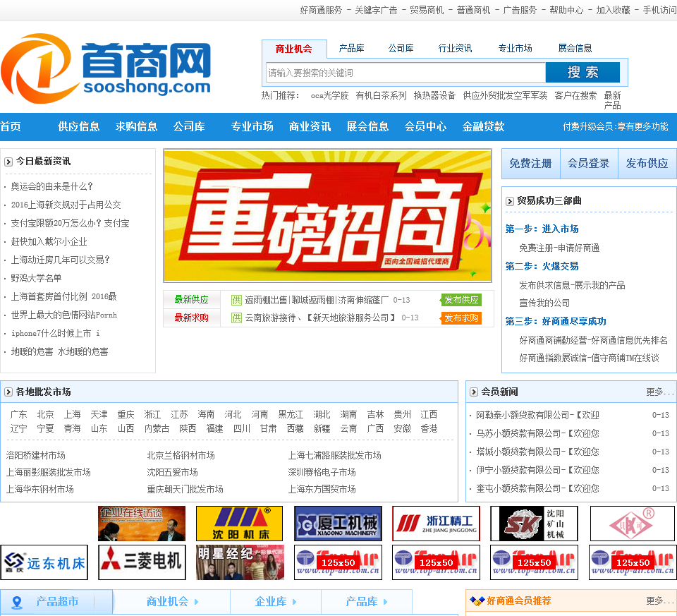The image size is (677, 616).
Task: Open 求购信息 in the navigation bar
Action: tap(136, 126)
